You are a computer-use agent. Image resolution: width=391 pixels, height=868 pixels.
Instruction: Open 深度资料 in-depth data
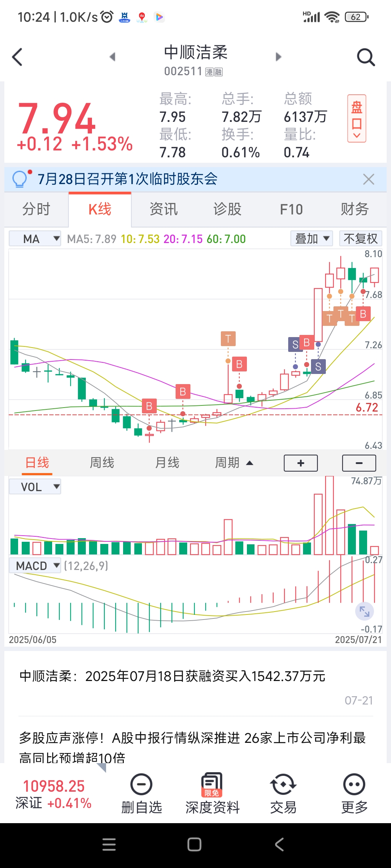coord(213,793)
